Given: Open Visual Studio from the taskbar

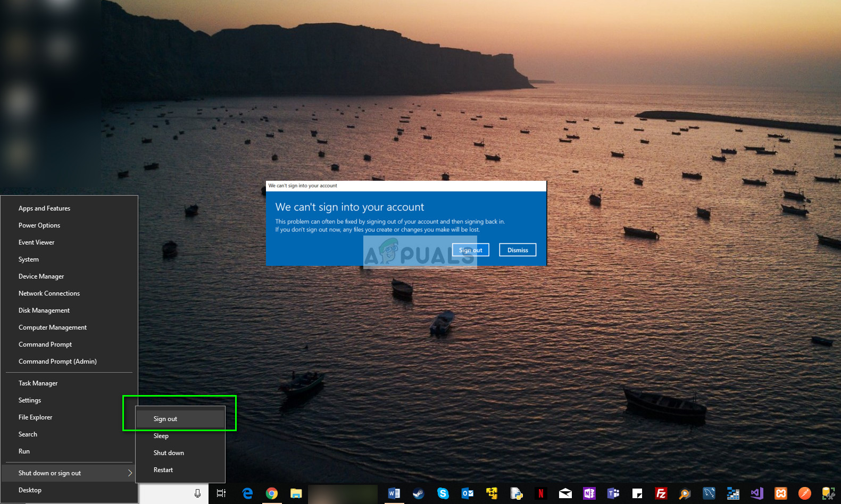Looking at the screenshot, I should coord(756,494).
